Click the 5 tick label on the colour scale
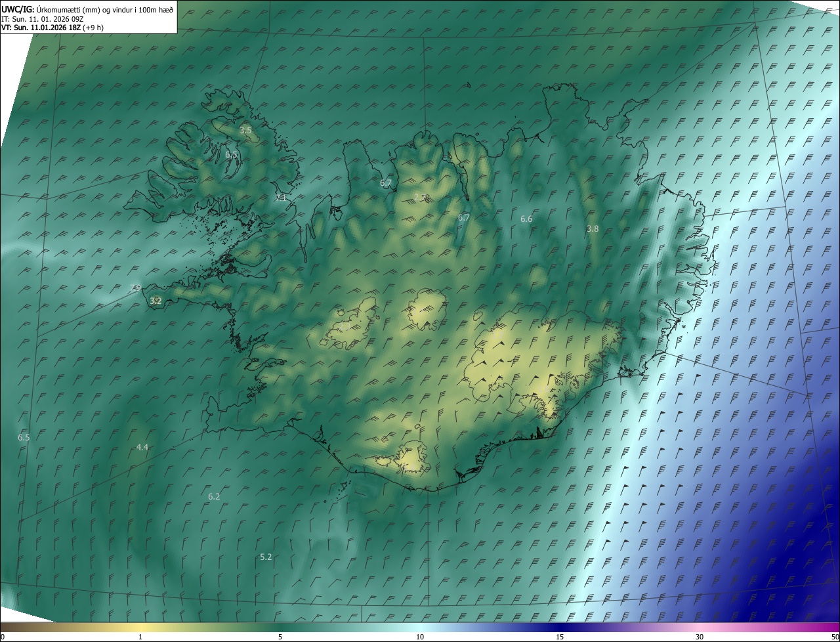Screen dimensions: 840x642 pyautogui.click(x=280, y=637)
